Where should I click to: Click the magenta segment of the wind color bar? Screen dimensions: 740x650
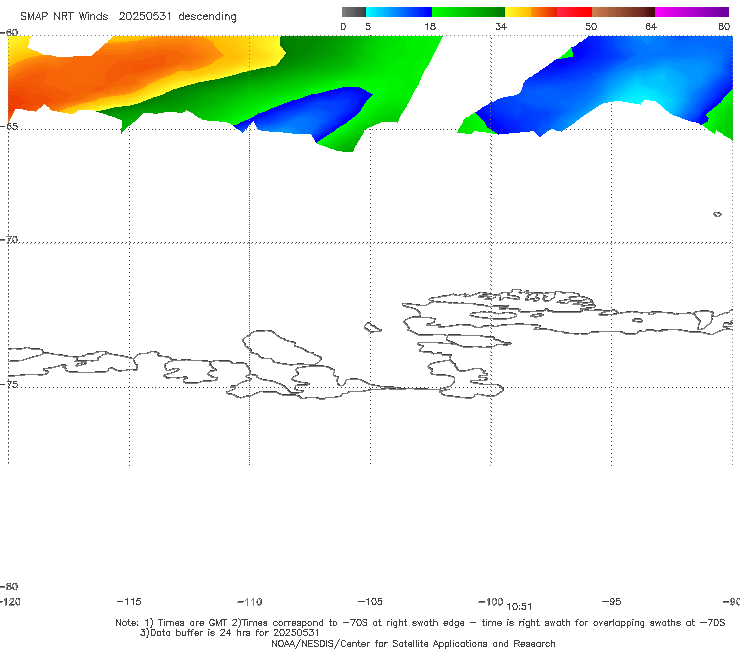tap(692, 12)
